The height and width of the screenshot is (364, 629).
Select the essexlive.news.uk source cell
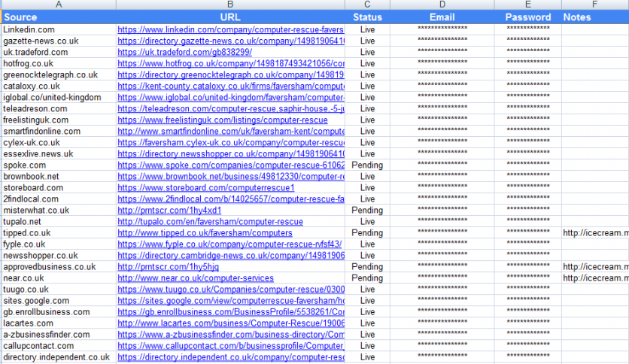point(59,153)
